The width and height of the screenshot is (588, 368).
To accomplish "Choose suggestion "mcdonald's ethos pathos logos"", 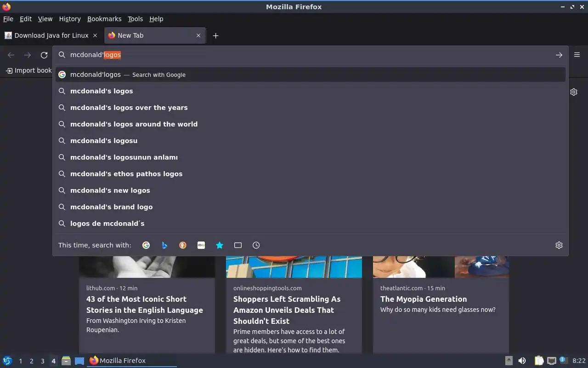I will point(310,174).
